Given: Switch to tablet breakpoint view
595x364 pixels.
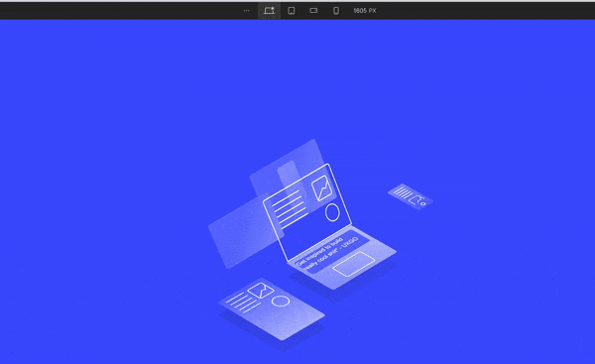Looking at the screenshot, I should click(292, 11).
